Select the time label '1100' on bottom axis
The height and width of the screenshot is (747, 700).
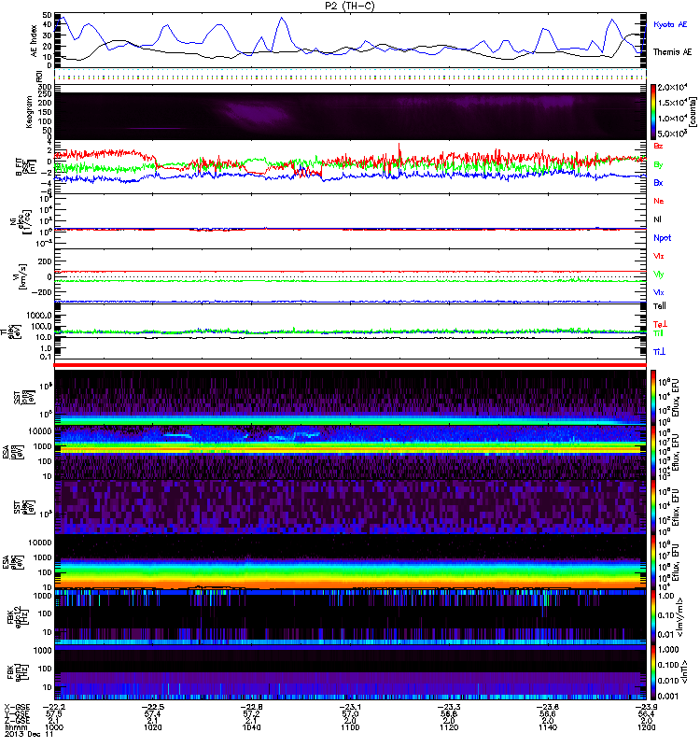point(350,727)
